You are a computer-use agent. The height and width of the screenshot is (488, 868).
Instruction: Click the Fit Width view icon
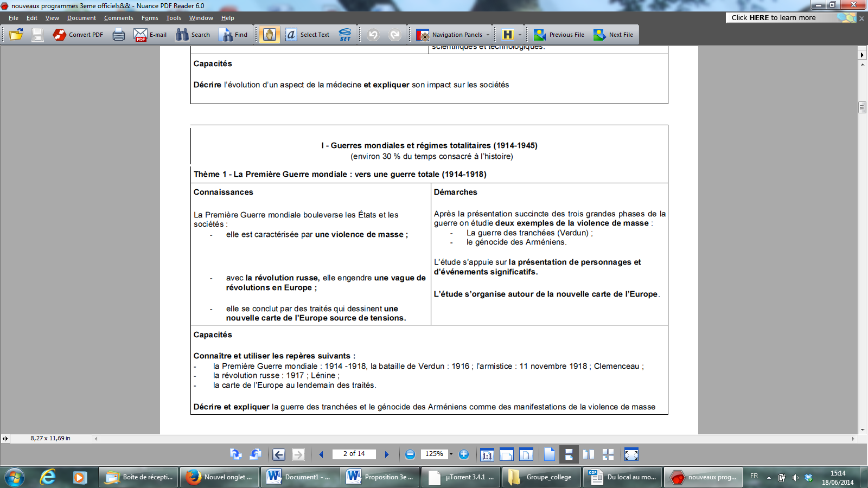pyautogui.click(x=507, y=454)
